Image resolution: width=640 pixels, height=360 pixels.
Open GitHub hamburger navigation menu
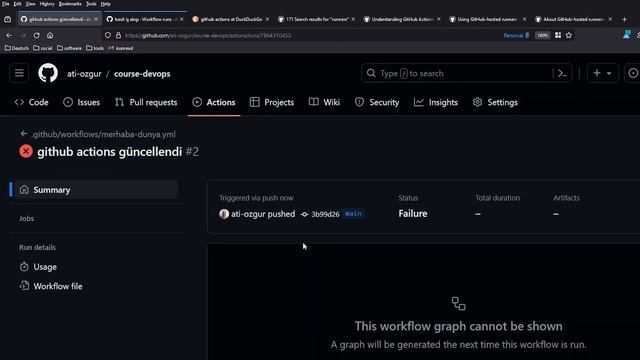pos(19,73)
